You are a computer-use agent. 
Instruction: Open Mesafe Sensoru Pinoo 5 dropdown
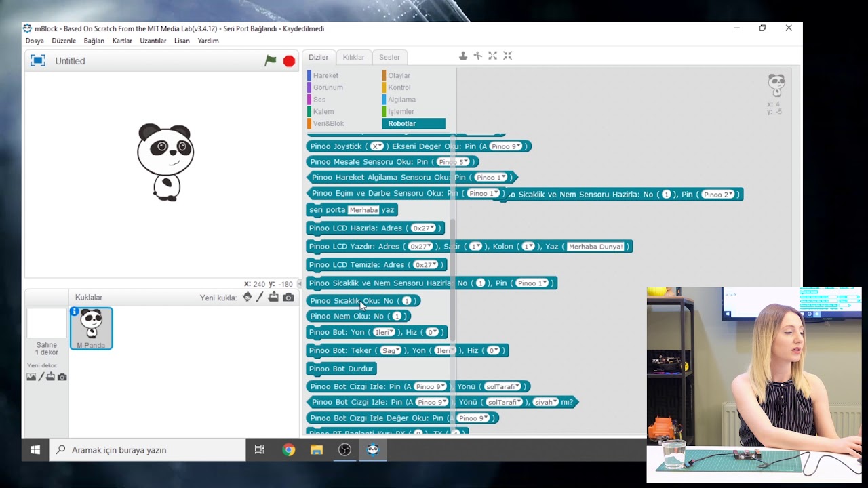point(454,162)
